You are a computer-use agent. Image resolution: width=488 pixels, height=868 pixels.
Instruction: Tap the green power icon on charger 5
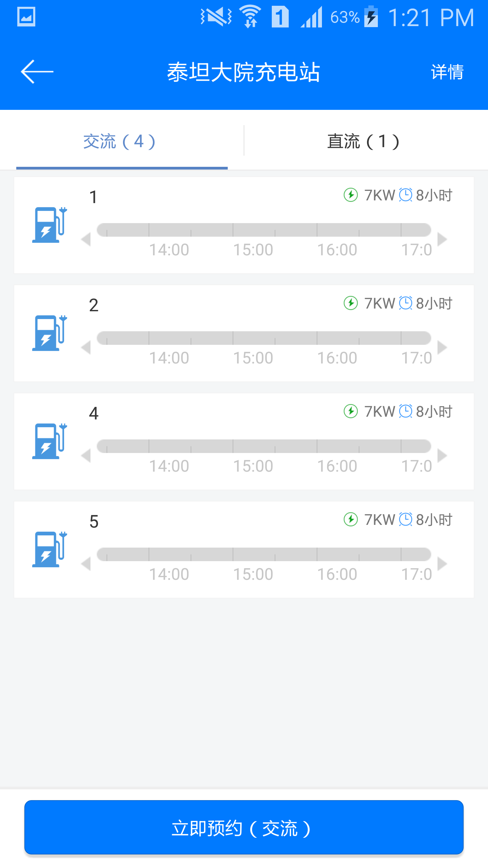tap(351, 519)
